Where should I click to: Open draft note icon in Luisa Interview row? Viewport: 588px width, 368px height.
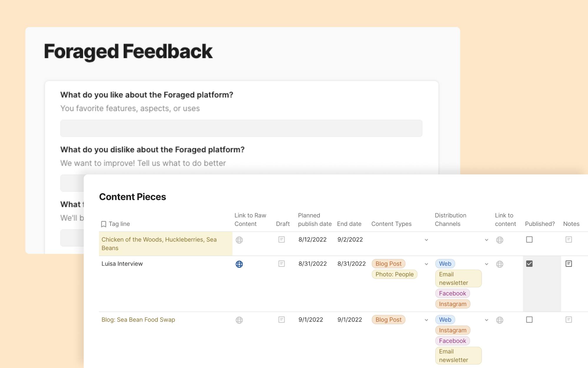tap(281, 264)
